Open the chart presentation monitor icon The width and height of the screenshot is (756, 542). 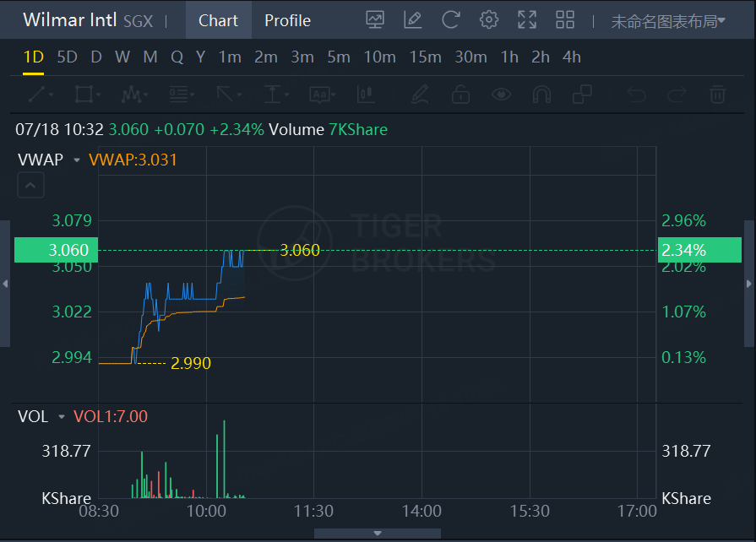click(375, 20)
